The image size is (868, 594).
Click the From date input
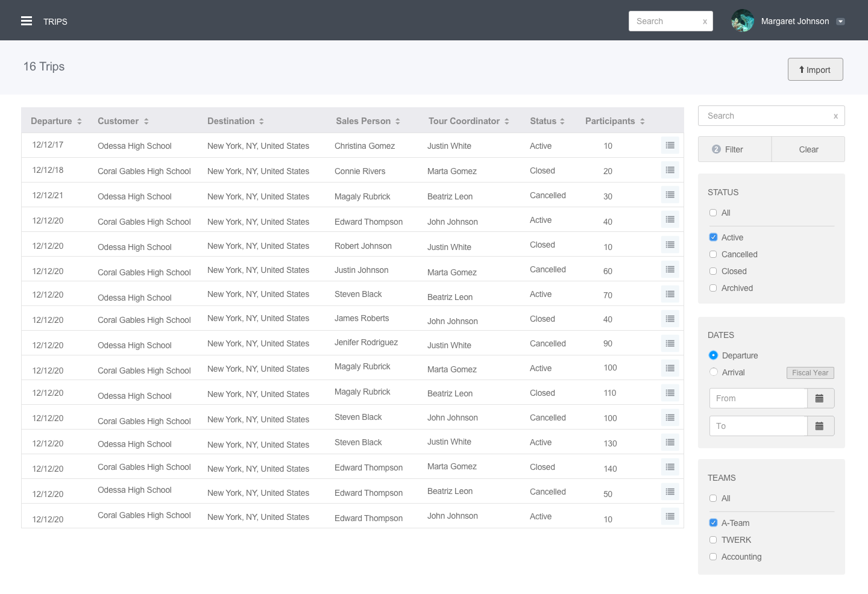click(758, 398)
